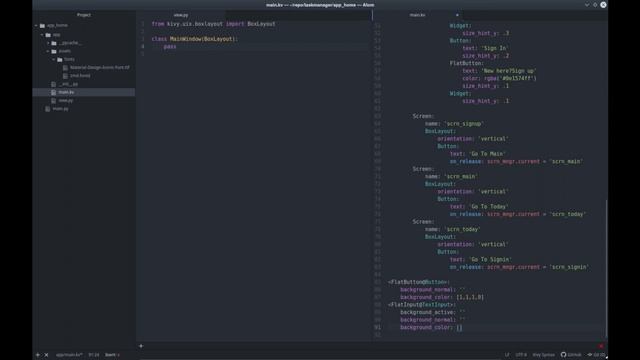Click the X icon in status bar
This screenshot has height=360, width=640.
click(46, 355)
